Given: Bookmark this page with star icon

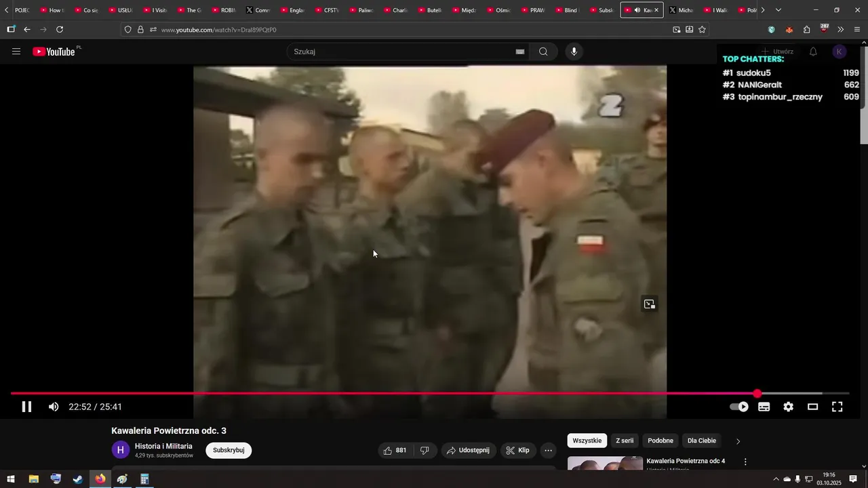Looking at the screenshot, I should [702, 30].
